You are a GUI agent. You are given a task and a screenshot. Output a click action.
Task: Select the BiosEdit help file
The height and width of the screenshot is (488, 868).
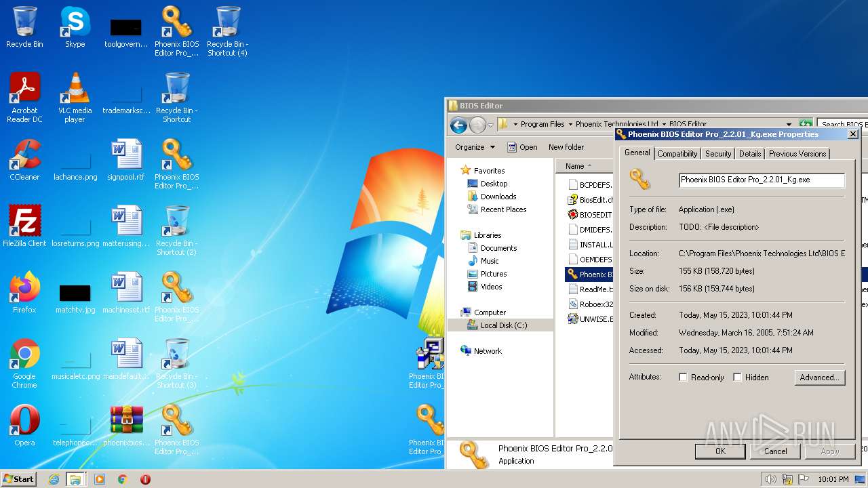[590, 200]
